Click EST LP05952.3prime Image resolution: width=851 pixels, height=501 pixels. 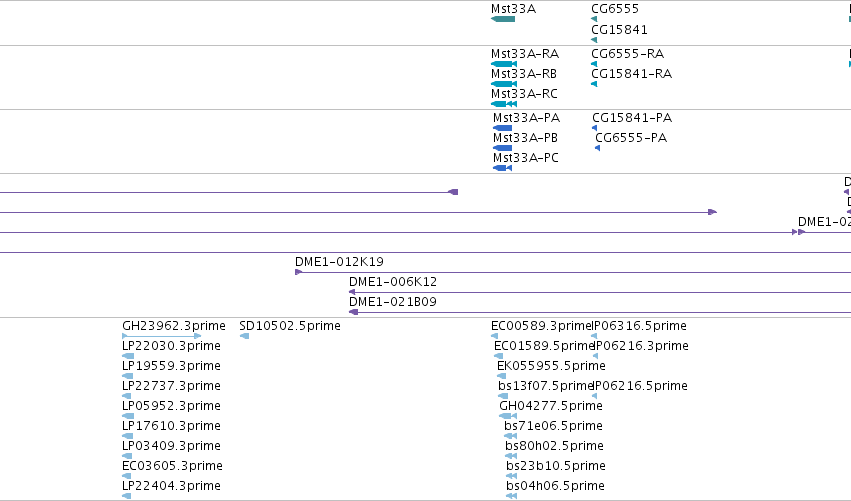(x=172, y=406)
